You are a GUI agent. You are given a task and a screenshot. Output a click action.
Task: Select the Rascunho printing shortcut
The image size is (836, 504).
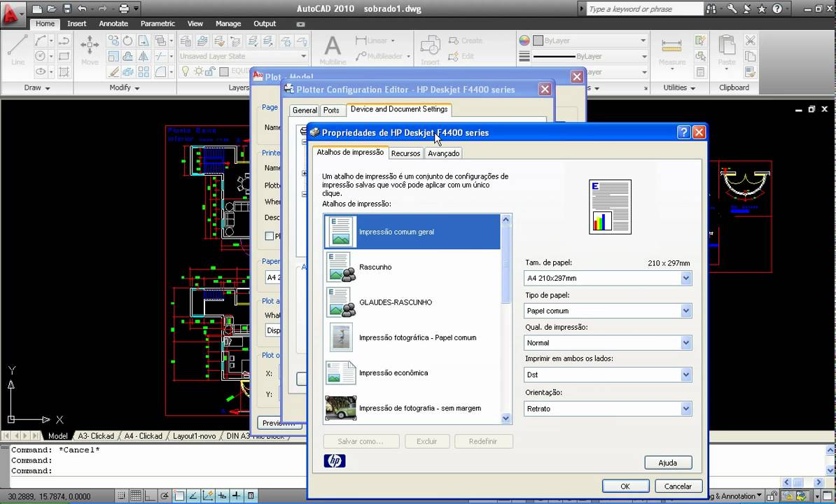(x=412, y=267)
